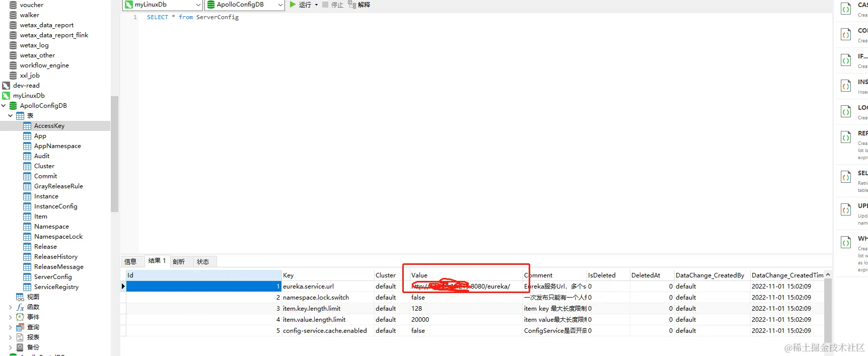This screenshot has width=868, height=356.
Task: Click the 20000 value cell
Action: [x=466, y=320]
